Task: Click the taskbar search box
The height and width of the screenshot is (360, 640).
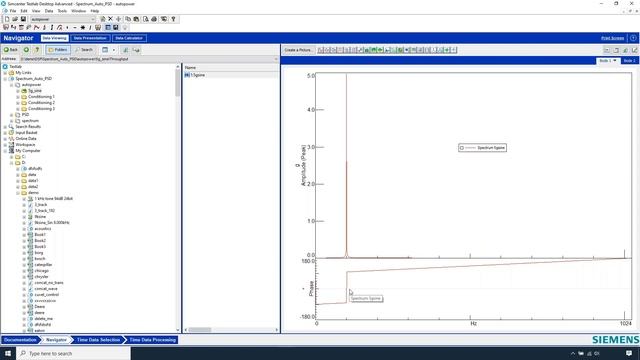Action: 73,353
